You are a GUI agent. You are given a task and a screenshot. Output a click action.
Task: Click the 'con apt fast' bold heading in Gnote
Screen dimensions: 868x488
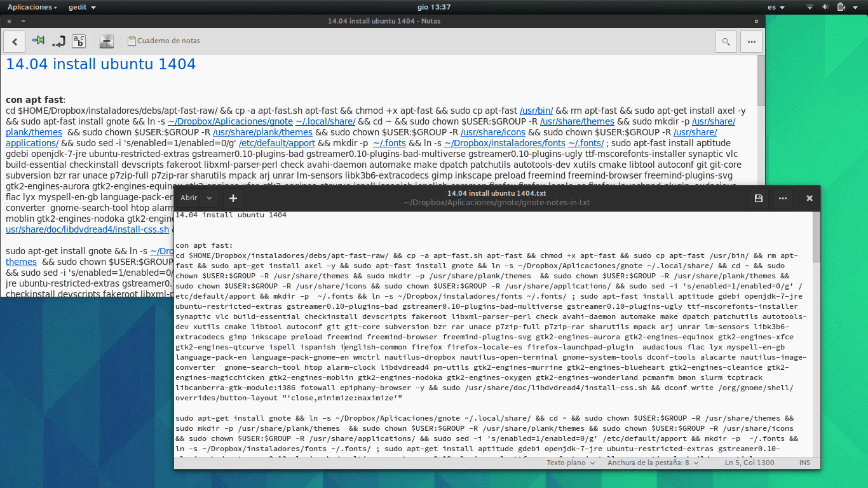34,100
